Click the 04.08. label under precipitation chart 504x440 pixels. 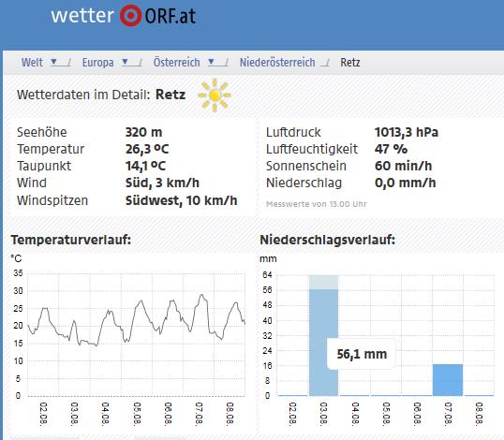354,414
